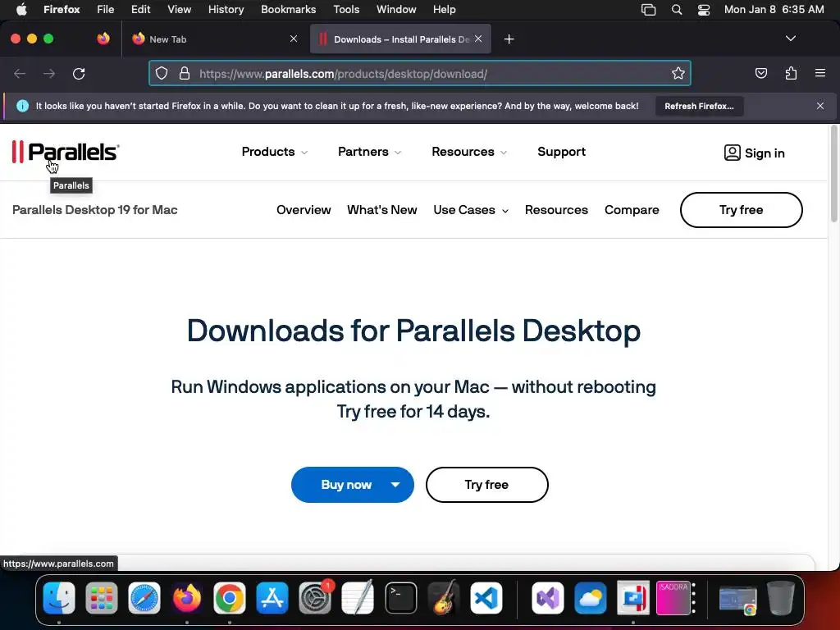Open the Tools menu

[x=346, y=10]
